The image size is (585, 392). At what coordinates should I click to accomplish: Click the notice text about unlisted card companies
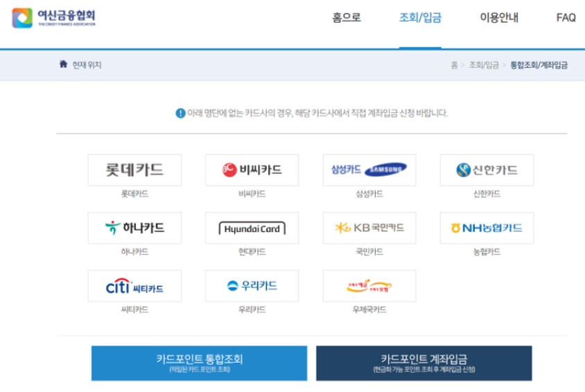point(317,113)
